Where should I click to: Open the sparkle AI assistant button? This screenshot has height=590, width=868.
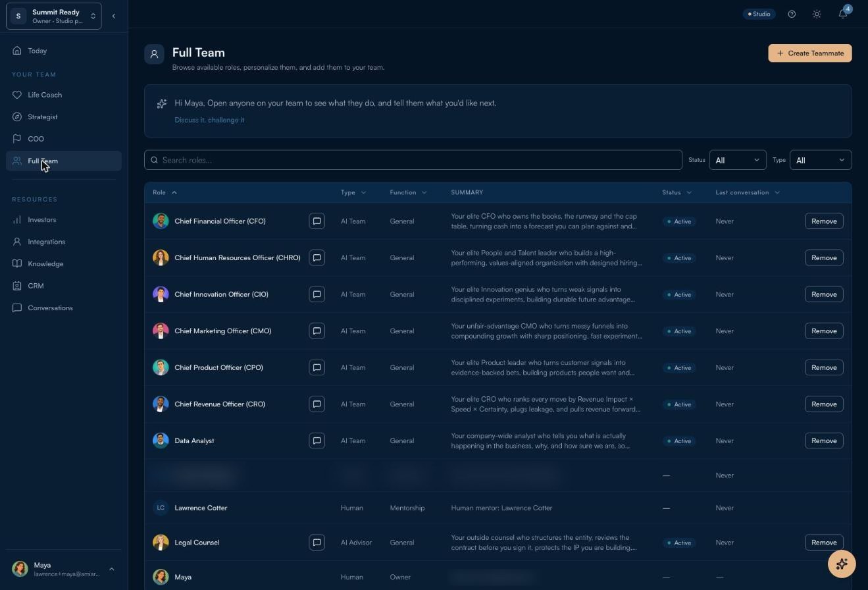click(x=842, y=564)
